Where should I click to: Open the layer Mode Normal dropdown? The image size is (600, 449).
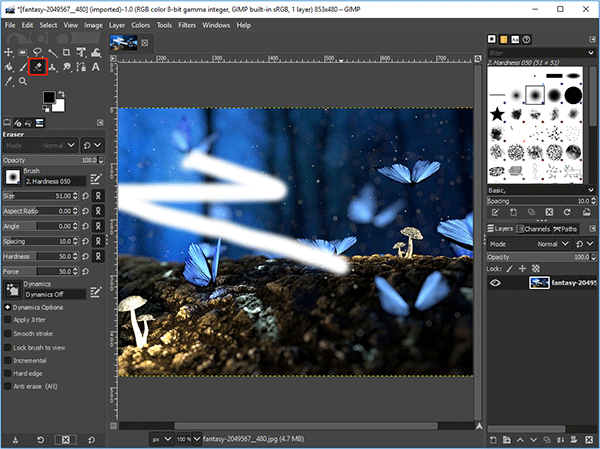tap(529, 244)
